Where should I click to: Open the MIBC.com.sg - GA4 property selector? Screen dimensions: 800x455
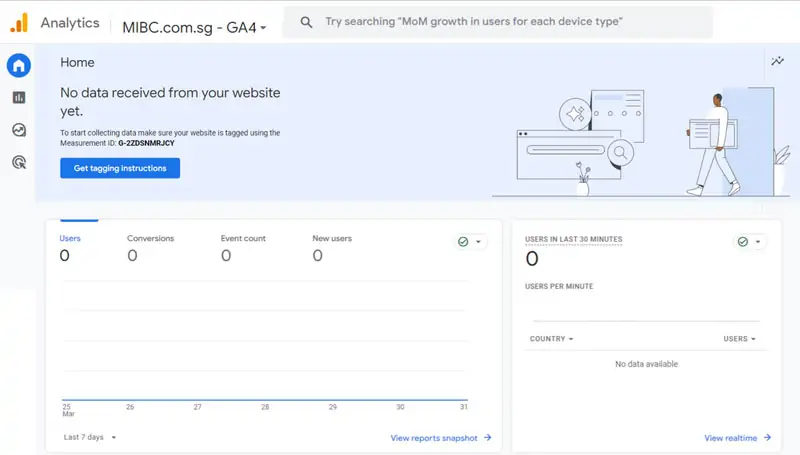[x=194, y=26]
